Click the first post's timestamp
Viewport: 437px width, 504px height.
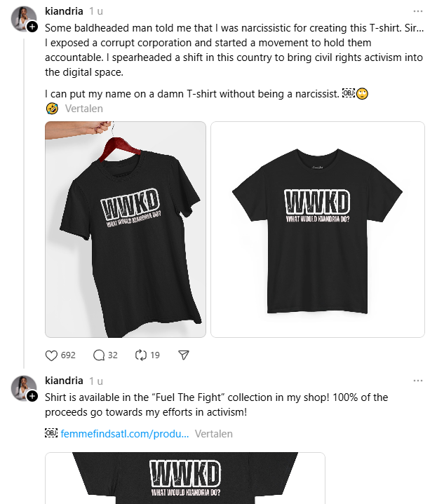click(96, 12)
